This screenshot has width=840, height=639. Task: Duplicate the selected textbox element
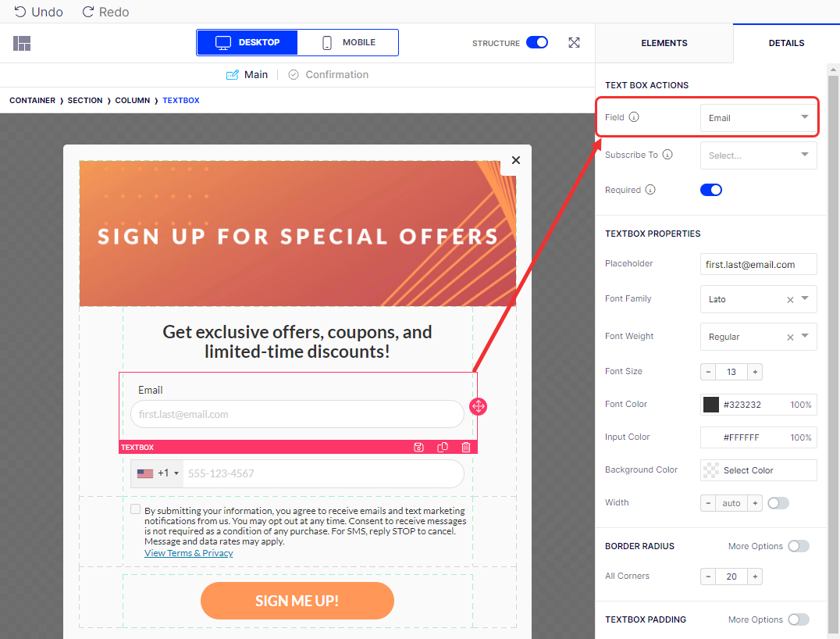443,447
